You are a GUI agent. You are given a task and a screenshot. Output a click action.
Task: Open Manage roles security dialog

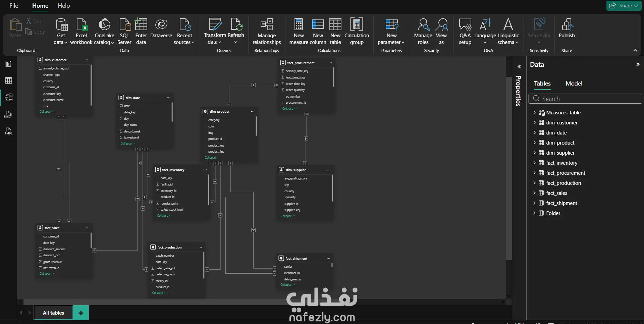pyautogui.click(x=423, y=31)
